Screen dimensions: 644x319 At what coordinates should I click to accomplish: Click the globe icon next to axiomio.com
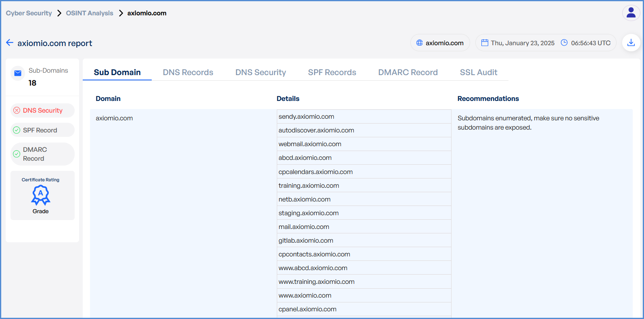coord(419,43)
